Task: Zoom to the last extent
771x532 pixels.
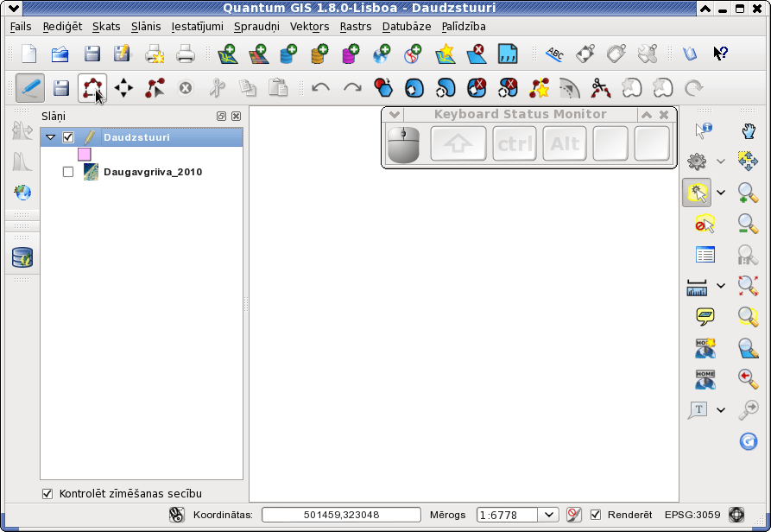Action: [x=748, y=378]
